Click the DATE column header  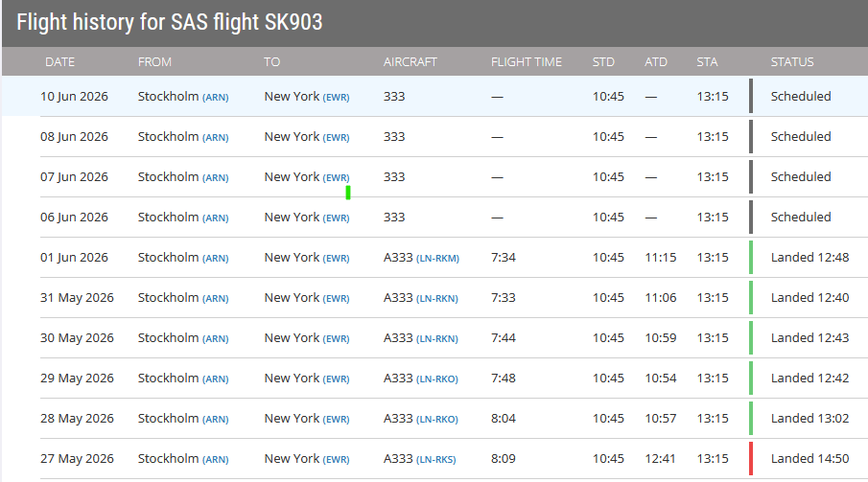pos(59,62)
